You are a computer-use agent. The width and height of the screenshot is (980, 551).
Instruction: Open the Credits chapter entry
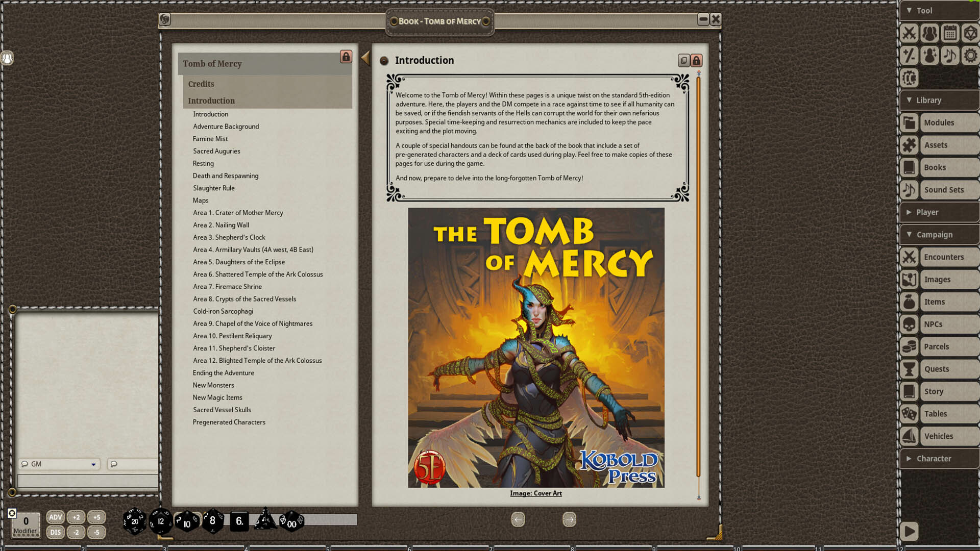pos(201,84)
